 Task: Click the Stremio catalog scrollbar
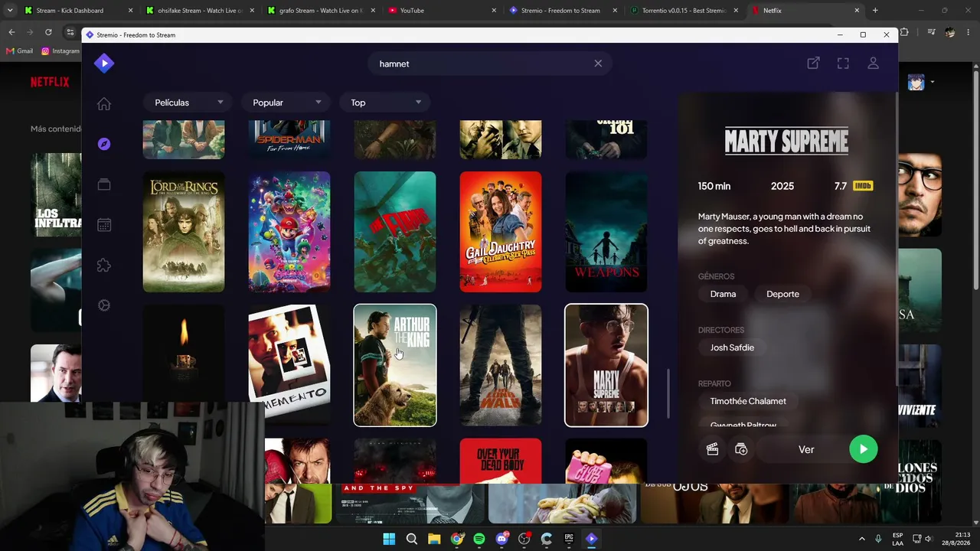pyautogui.click(x=668, y=394)
